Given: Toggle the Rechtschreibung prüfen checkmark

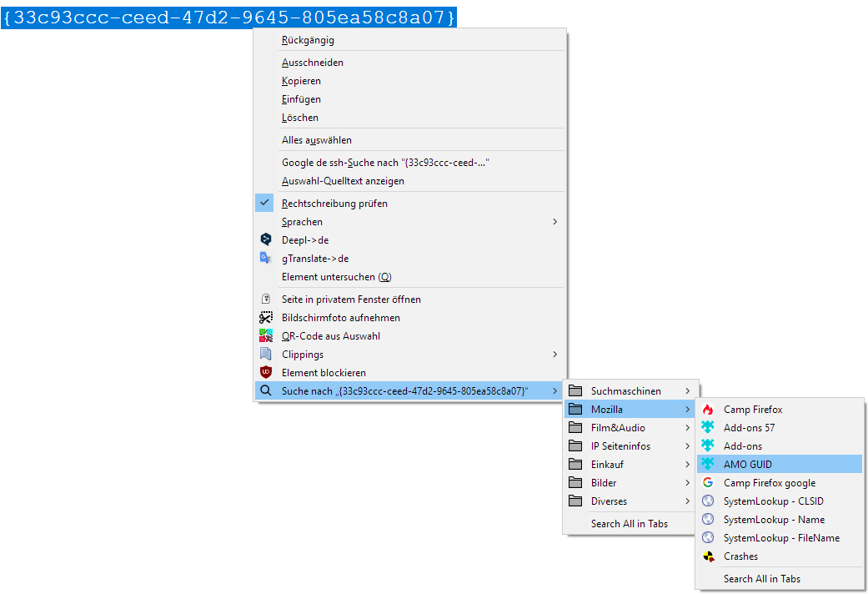Looking at the screenshot, I should pos(264,203).
